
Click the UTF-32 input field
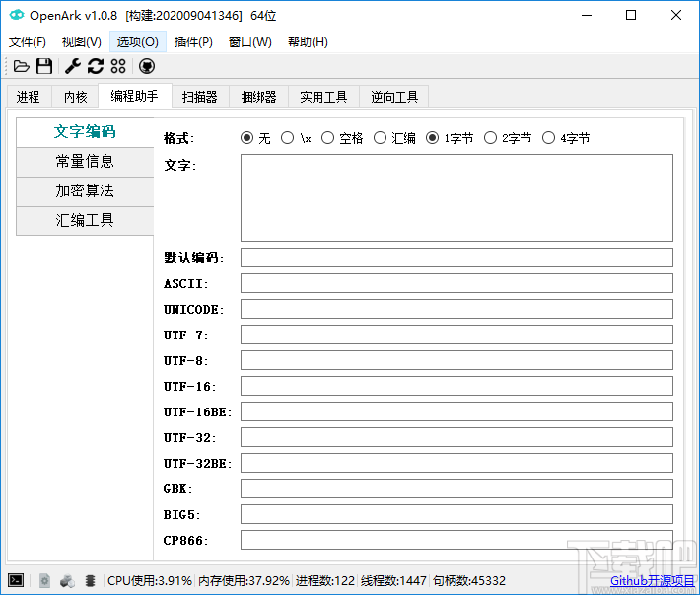tap(456, 437)
